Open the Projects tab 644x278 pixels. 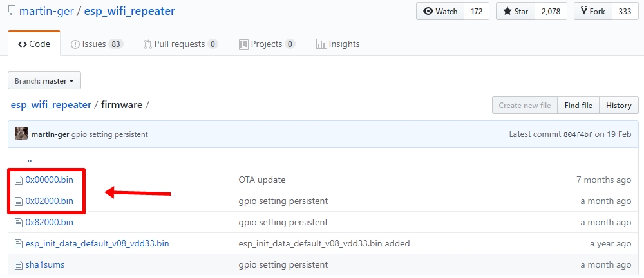coord(267,44)
